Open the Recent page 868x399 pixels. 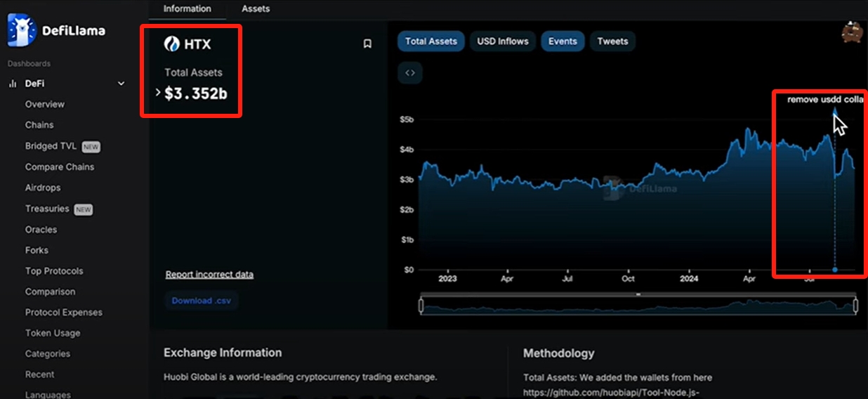pyautogui.click(x=40, y=374)
